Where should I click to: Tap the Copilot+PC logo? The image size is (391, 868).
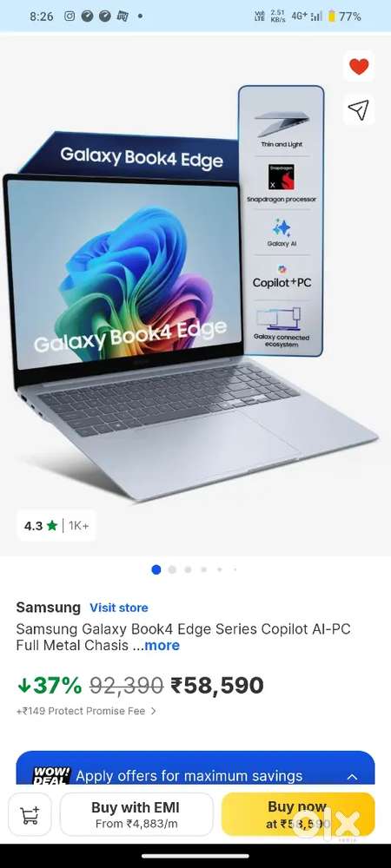click(x=282, y=278)
